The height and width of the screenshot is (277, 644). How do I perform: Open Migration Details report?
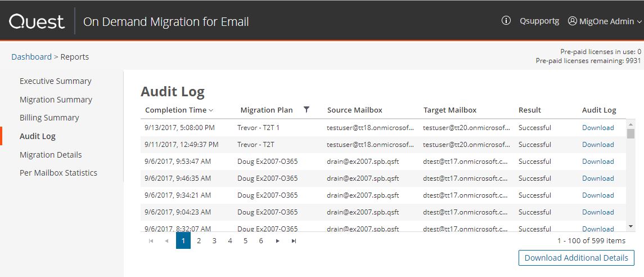click(x=51, y=154)
